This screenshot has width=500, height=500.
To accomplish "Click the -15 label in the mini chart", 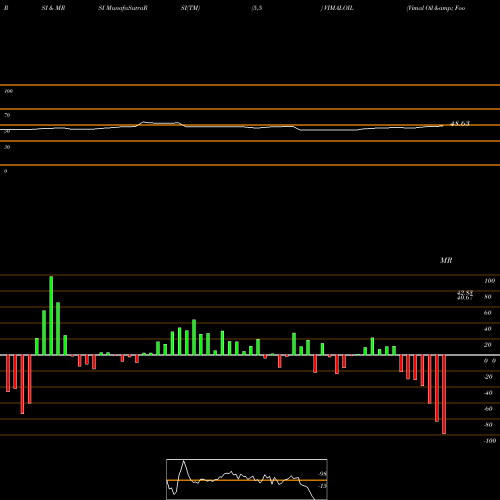I will click(322, 486).
